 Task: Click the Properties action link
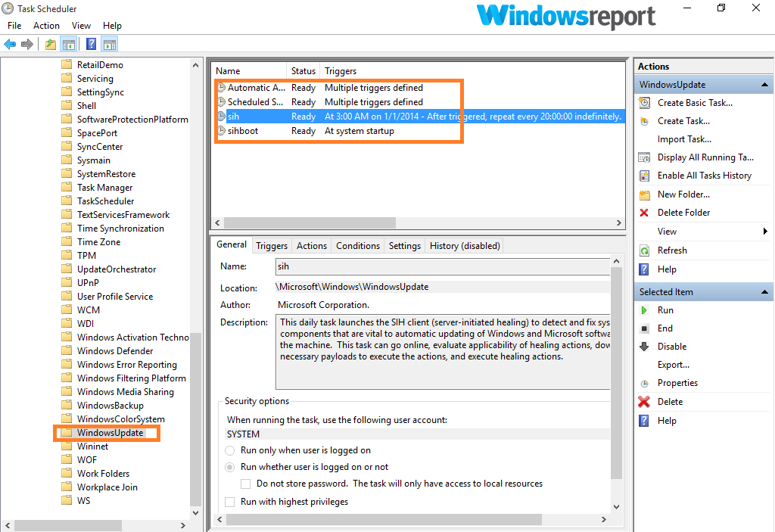pyautogui.click(x=677, y=383)
